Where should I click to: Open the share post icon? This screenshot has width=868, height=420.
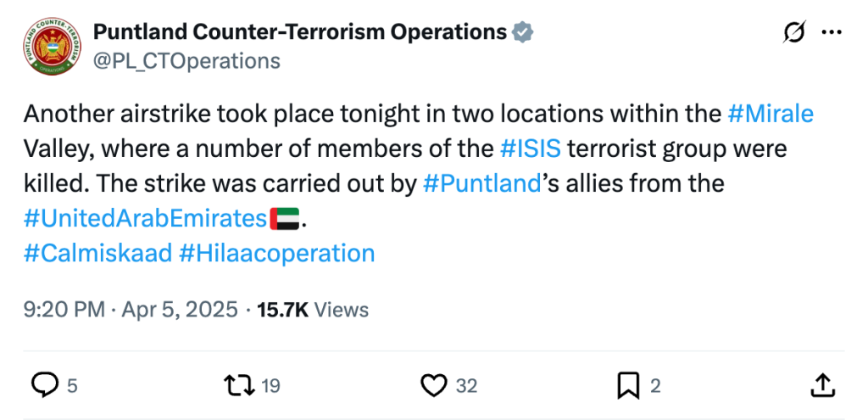pyautogui.click(x=821, y=385)
